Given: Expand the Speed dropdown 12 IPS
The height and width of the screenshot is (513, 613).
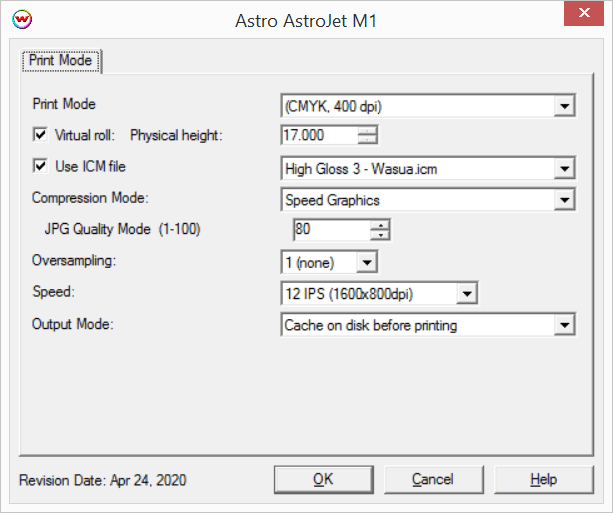Looking at the screenshot, I should [x=379, y=294].
